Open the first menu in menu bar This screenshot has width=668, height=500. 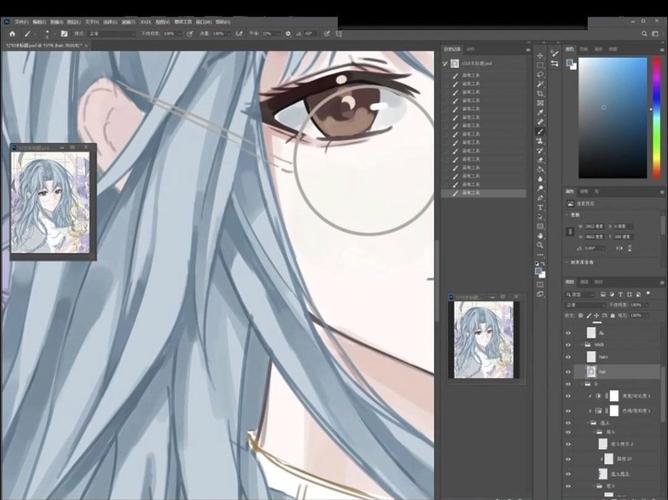(x=21, y=22)
